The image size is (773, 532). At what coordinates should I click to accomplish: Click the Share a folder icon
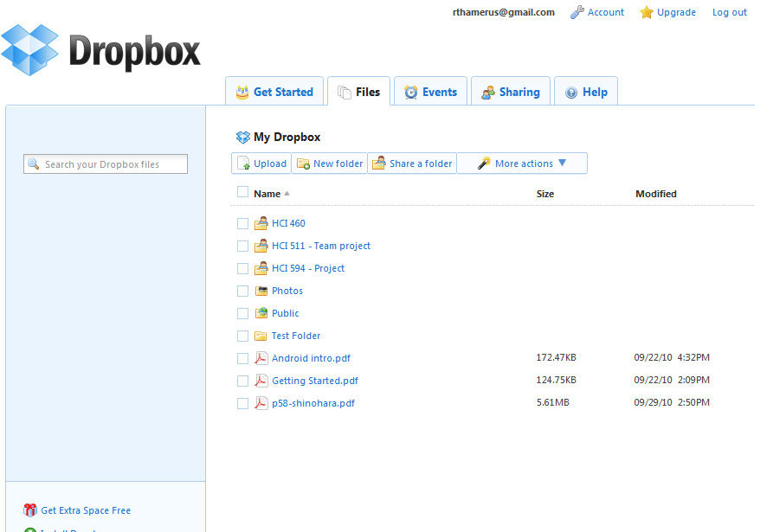click(x=378, y=163)
